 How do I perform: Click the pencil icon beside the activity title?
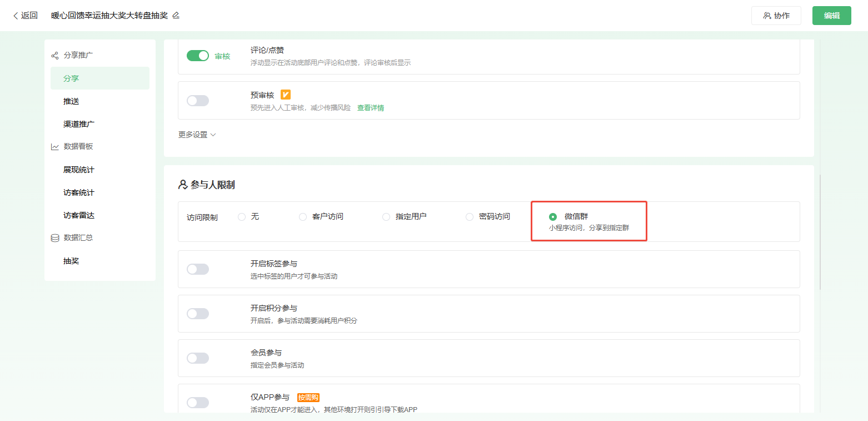pos(176,16)
